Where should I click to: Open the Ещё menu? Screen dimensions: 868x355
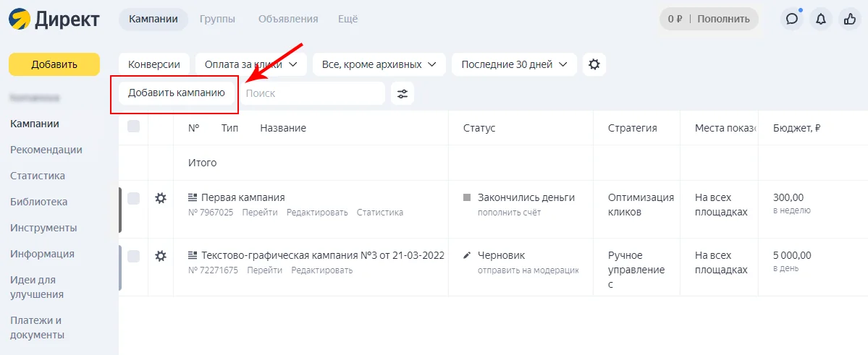348,19
